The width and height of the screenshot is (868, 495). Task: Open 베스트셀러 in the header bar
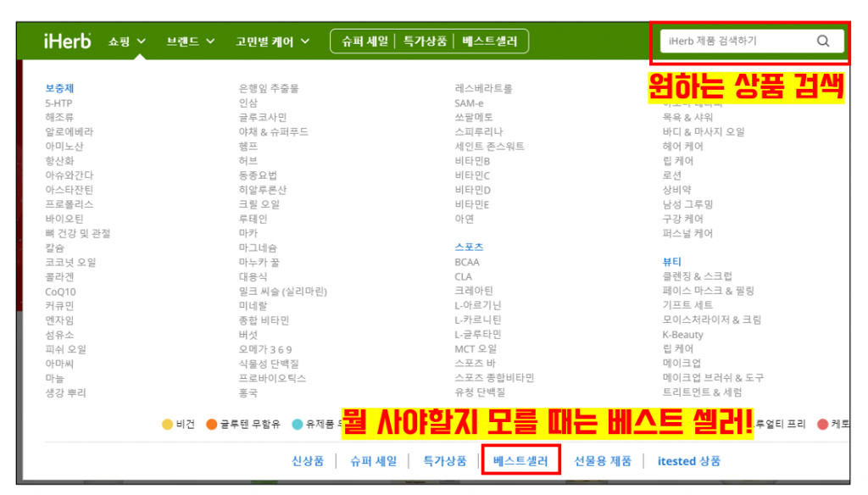click(489, 42)
